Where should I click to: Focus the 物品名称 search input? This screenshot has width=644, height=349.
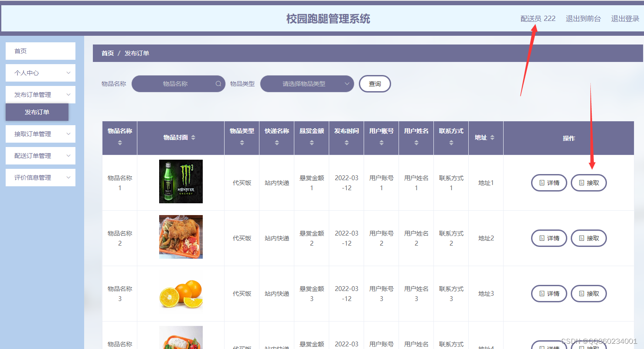click(x=178, y=84)
